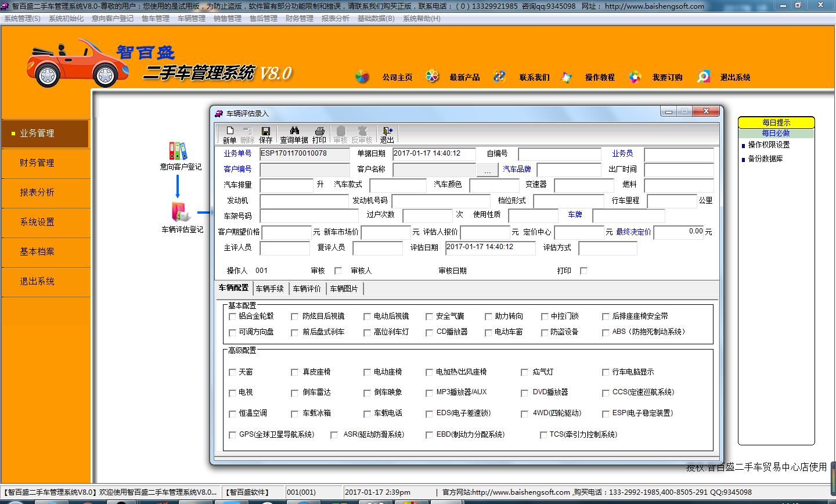Click the 评估方式 input field
Image resolution: width=836 pixels, height=504 pixels.
[x=608, y=248]
